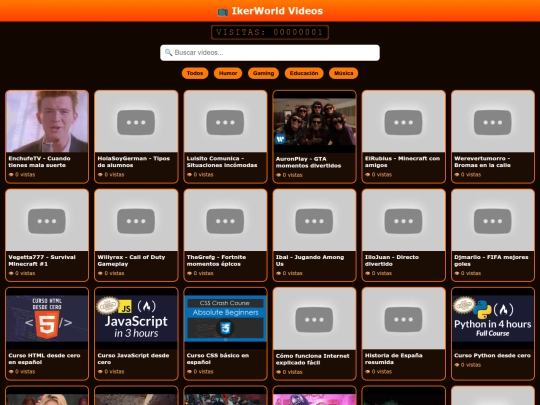This screenshot has width=540, height=405.
Task: Click title 'Luisito Comunica - Situaciones incómodas'
Action: 222,162
